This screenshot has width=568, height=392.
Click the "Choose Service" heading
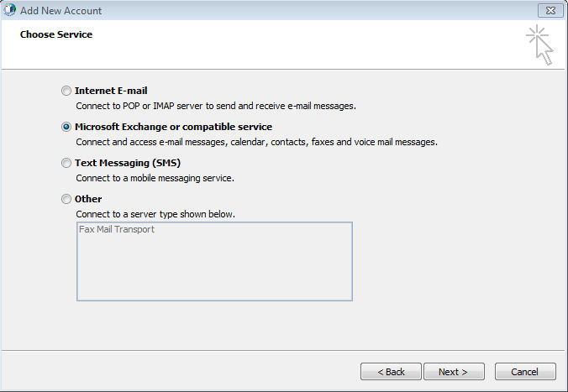[x=56, y=34]
